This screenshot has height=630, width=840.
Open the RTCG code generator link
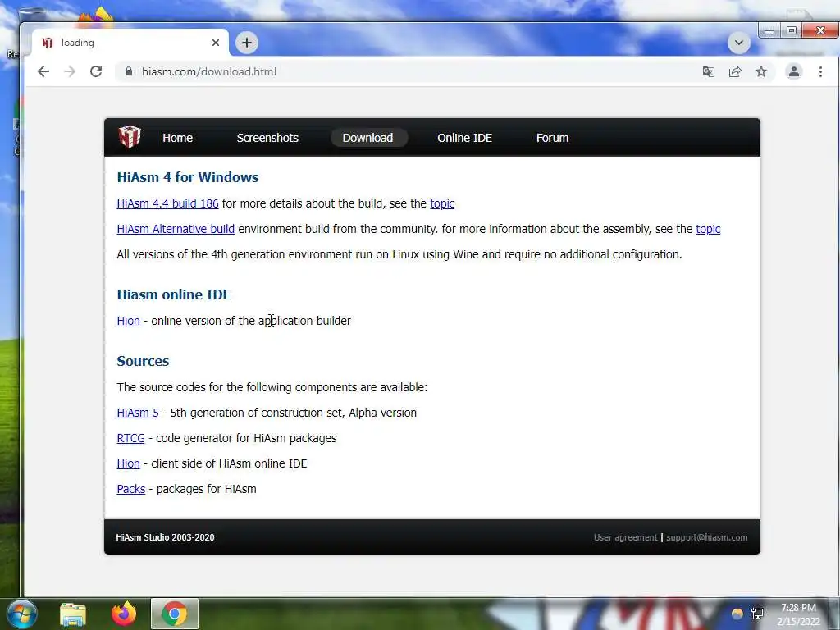(x=130, y=438)
